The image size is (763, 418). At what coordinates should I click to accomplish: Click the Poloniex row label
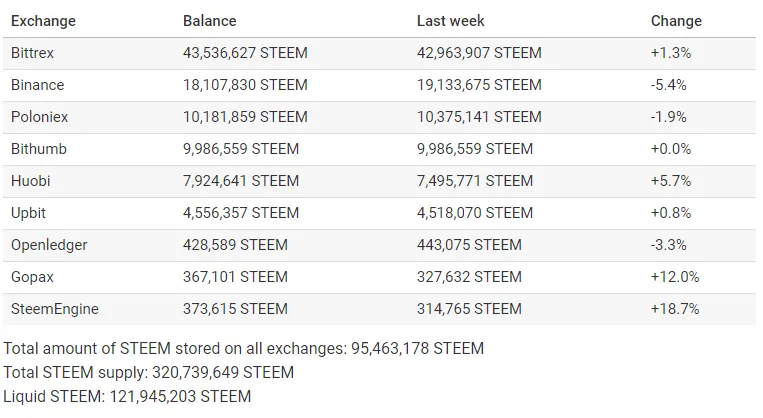tap(39, 117)
